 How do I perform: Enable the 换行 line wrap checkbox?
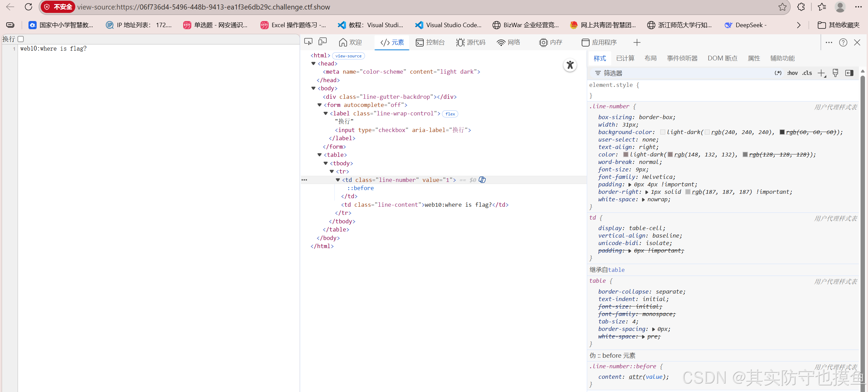pos(21,39)
